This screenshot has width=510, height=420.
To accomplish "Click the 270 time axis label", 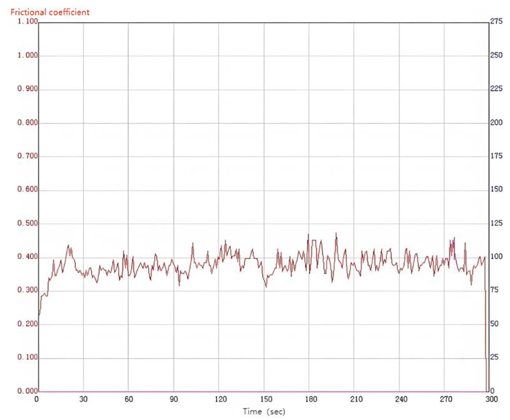I will pyautogui.click(x=446, y=399).
